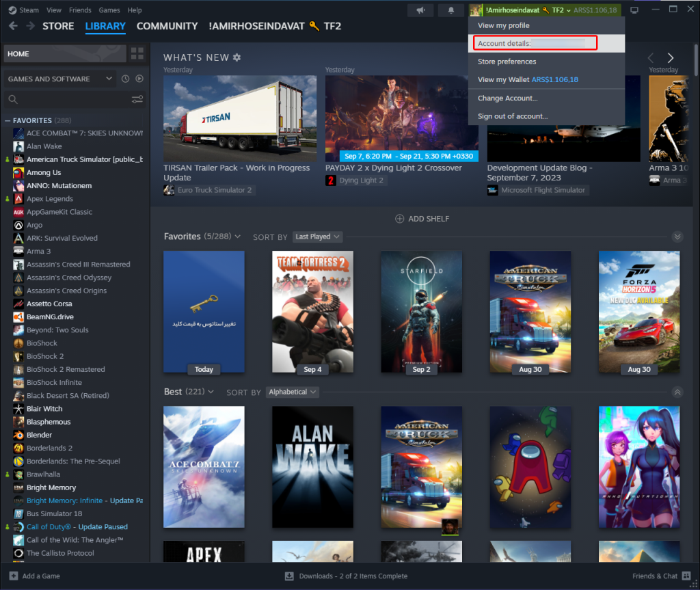Screen dimensions: 700x590
Task: Open the Starfield game cover
Action: pos(421,312)
